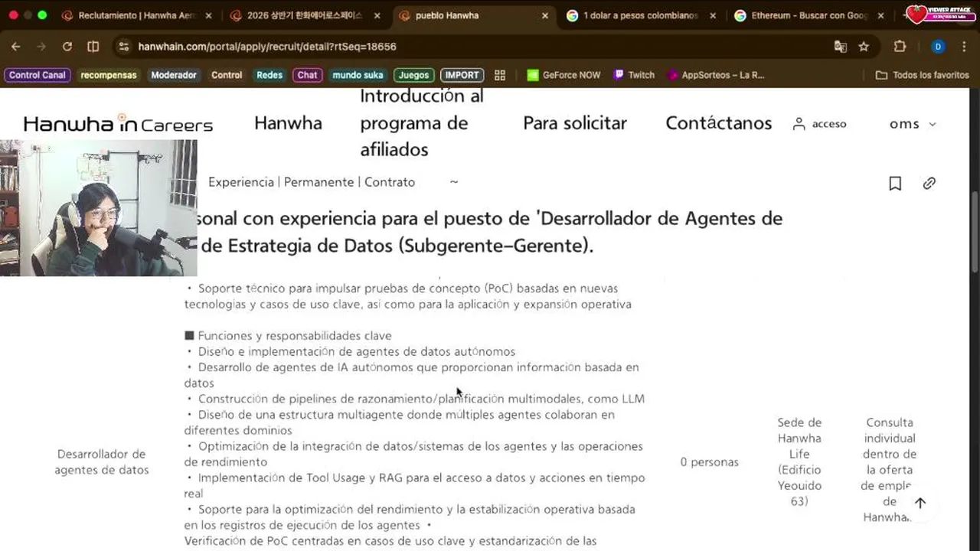The image size is (980, 551).
Task: Go back with the browser back arrow
Action: click(15, 46)
